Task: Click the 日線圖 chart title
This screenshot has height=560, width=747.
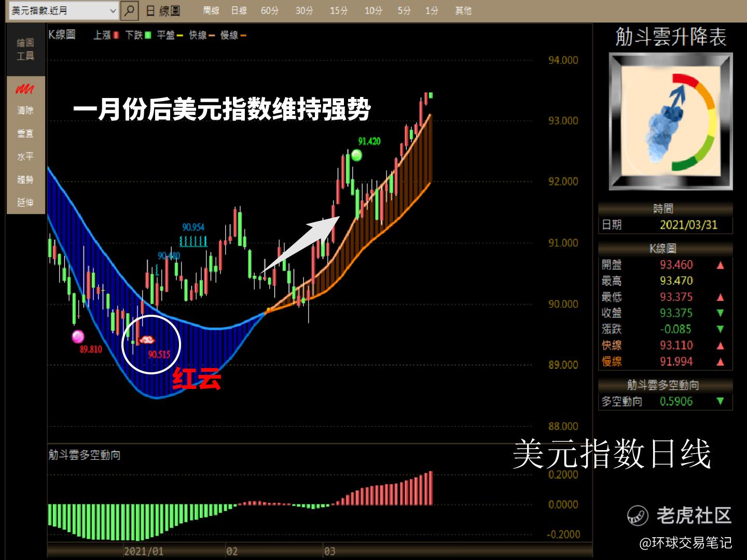Action: 163,11
